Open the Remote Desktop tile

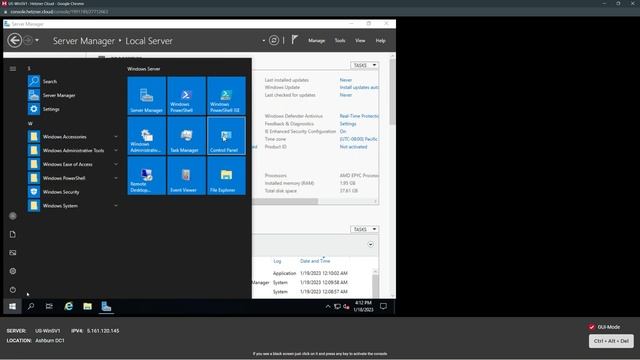point(147,176)
